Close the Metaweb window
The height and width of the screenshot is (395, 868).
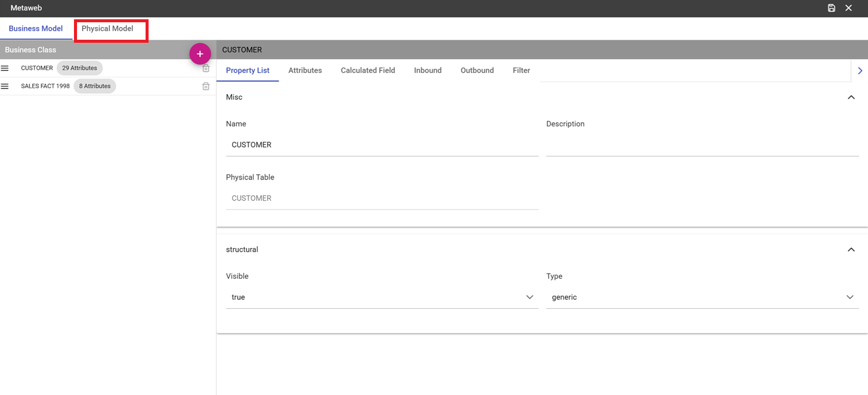[849, 8]
